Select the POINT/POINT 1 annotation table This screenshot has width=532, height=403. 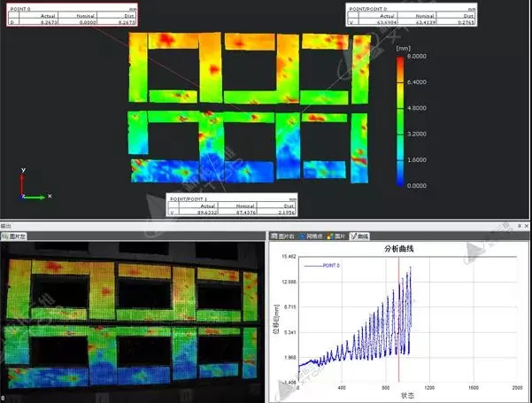coord(232,205)
